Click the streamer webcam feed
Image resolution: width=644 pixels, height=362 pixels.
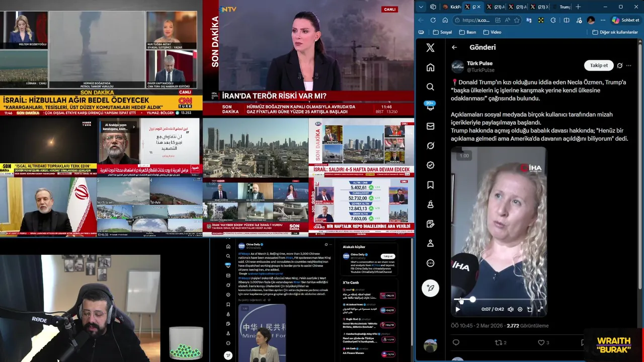80,308
